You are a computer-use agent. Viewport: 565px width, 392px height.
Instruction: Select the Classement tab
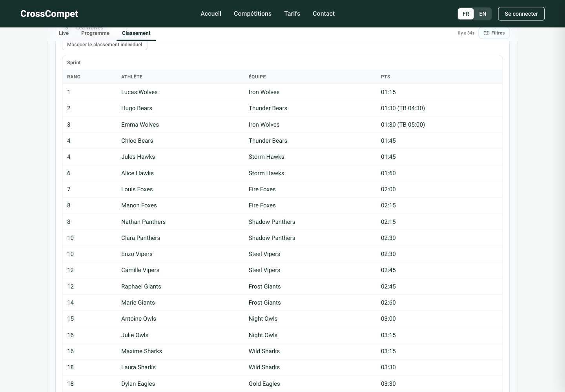click(136, 33)
